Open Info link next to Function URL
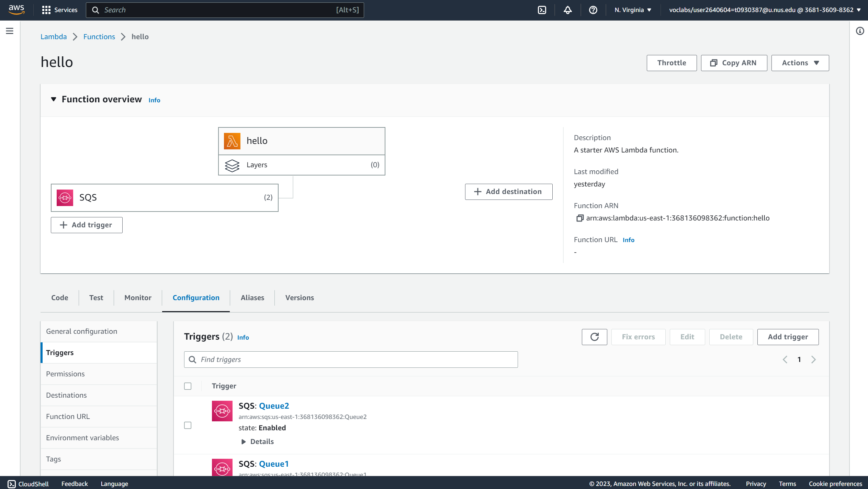The image size is (868, 489). point(628,240)
